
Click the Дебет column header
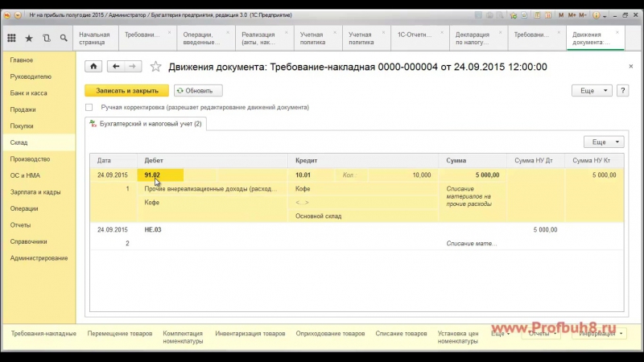[213, 160]
